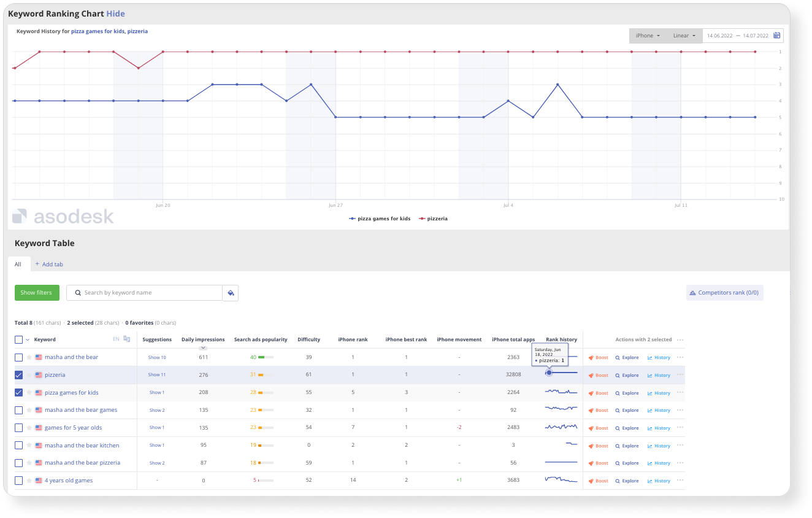Star the masha and the bear kitchen keyword

point(29,445)
